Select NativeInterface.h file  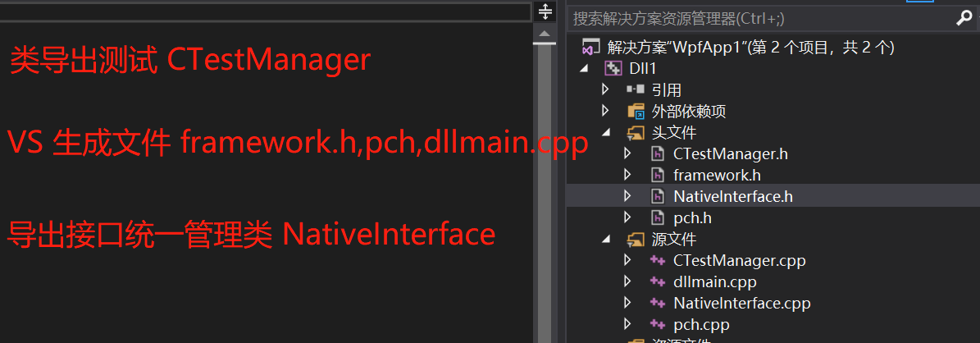[733, 197]
